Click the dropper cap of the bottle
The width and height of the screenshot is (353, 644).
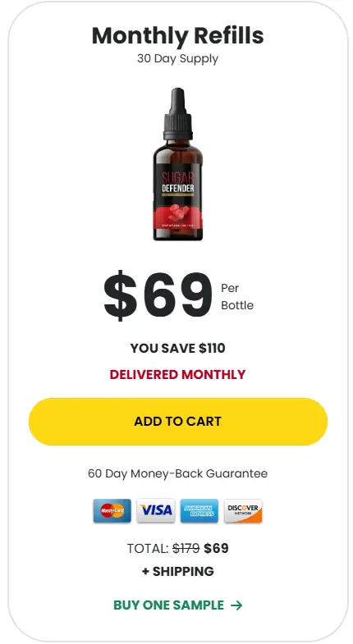tap(178, 114)
